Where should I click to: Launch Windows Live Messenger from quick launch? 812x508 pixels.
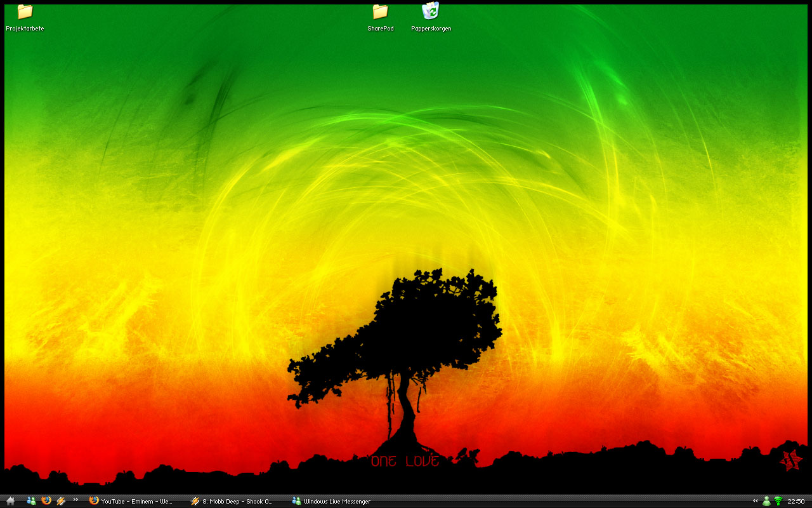pyautogui.click(x=31, y=501)
